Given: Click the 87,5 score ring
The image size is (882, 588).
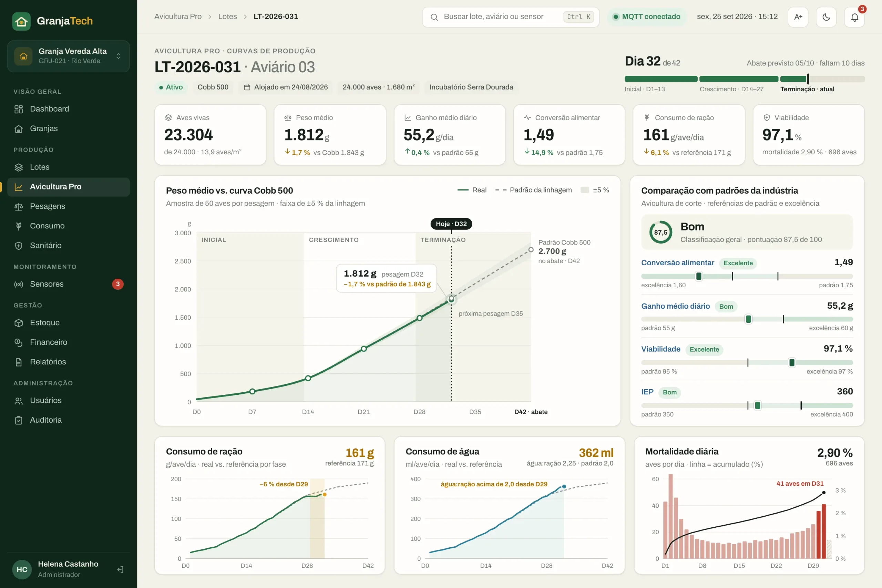Looking at the screenshot, I should [661, 233].
